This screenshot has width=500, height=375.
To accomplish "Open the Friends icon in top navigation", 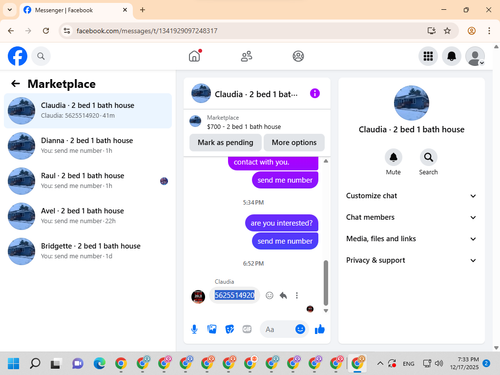I will [246, 56].
